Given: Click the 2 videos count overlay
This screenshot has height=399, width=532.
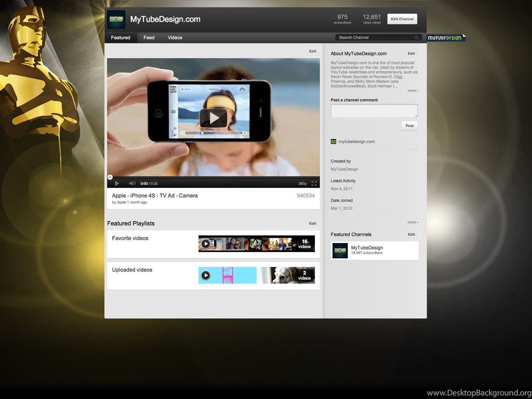Looking at the screenshot, I should 304,275.
